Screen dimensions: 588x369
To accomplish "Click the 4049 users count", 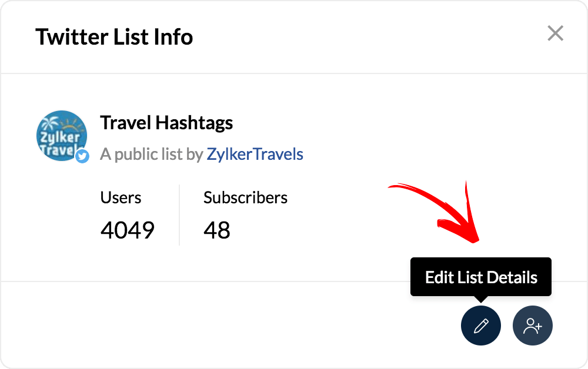I will point(127,230).
